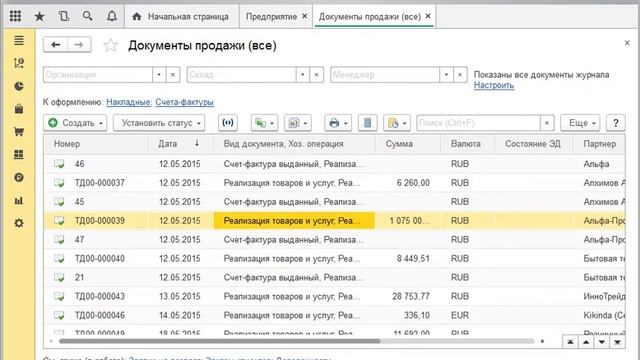The height and width of the screenshot is (360, 640).
Task: Open the Накладные link
Action: point(128,102)
